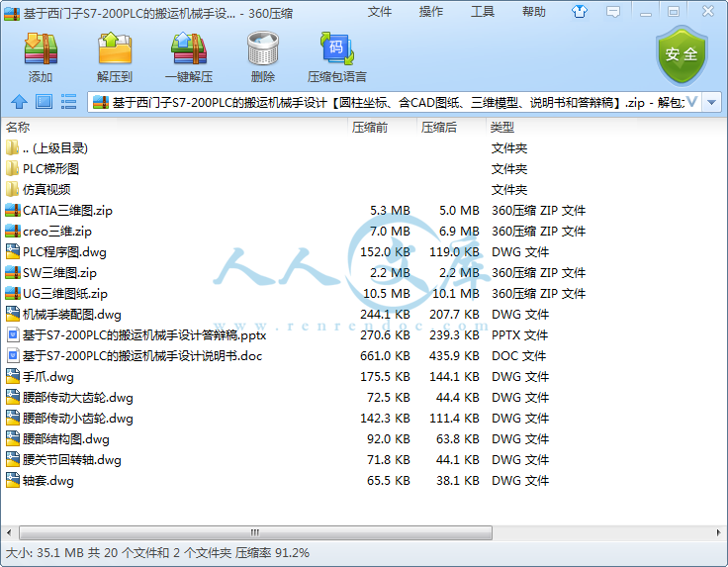Click the status bar size summary text
Viewport: 728px width, 567px height.
157,553
